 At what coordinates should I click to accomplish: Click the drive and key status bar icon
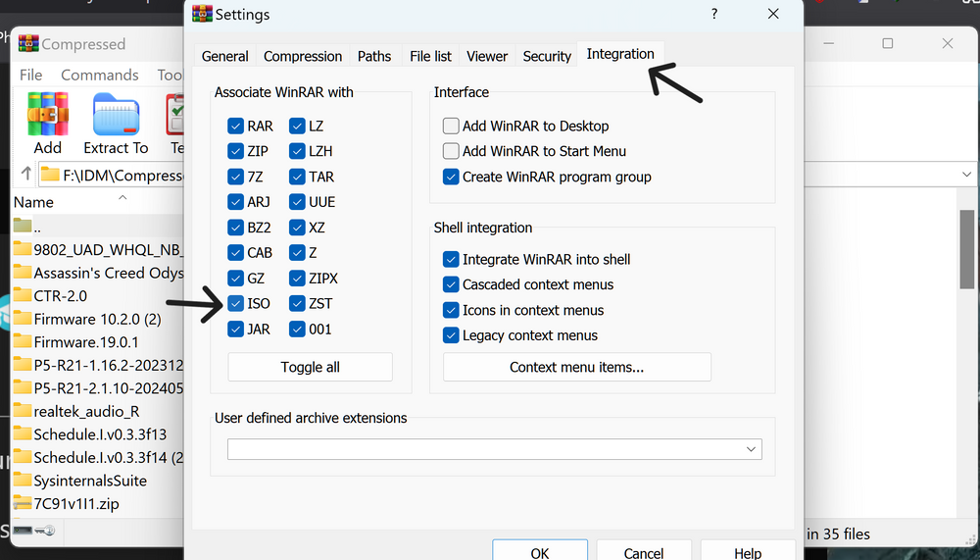click(34, 531)
